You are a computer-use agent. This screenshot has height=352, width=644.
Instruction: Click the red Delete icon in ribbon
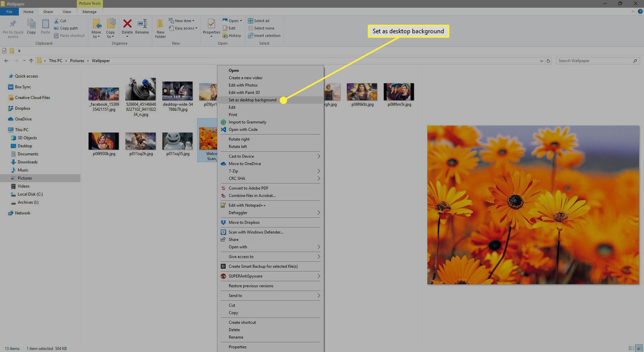point(128,23)
